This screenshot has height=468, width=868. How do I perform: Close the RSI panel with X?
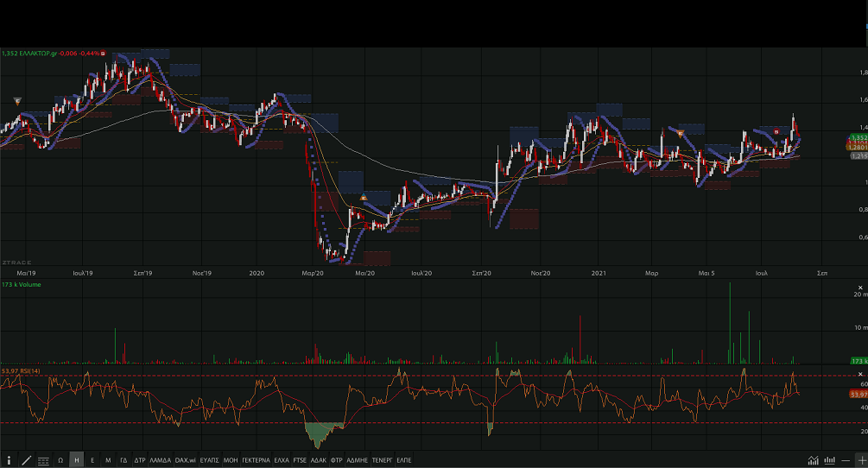[860, 373]
